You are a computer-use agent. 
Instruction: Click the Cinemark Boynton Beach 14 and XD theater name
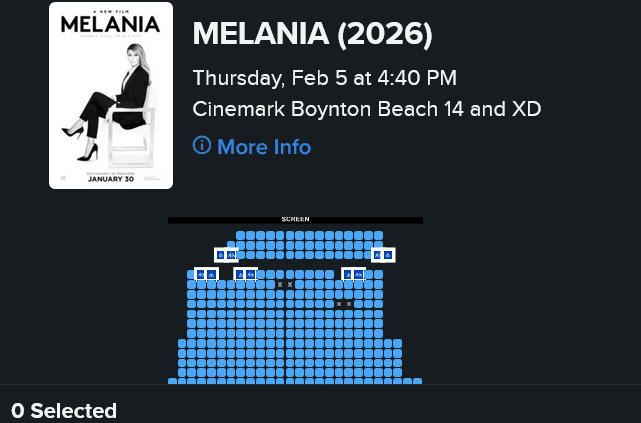tap(366, 109)
